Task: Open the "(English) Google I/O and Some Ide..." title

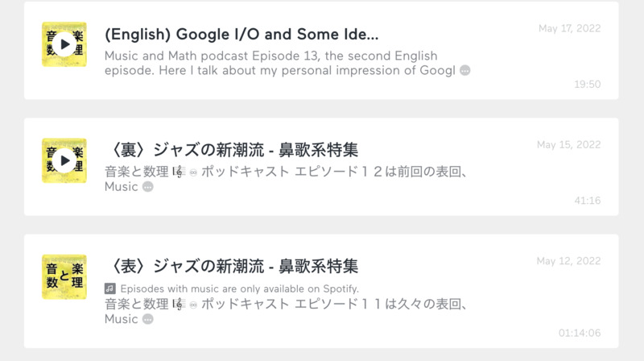Action: pyautogui.click(x=242, y=35)
